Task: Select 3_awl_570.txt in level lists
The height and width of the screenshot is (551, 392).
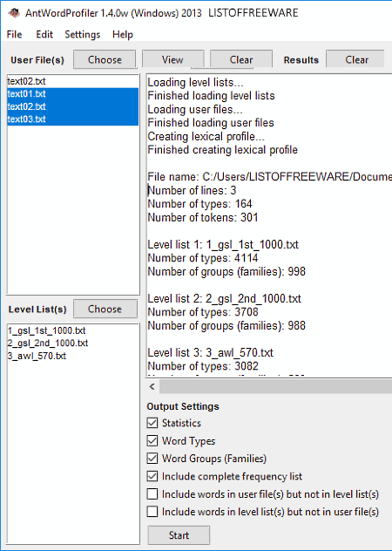Action: click(x=37, y=356)
